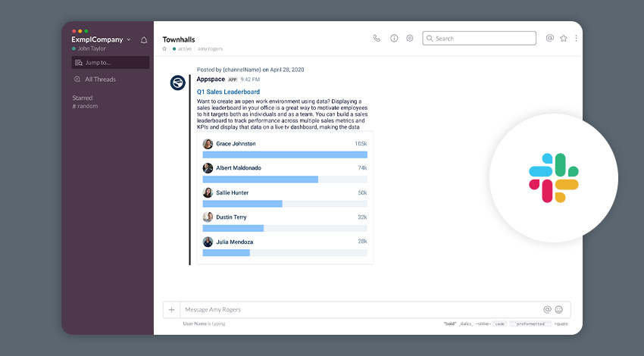The height and width of the screenshot is (356, 644).
Task: Click Julia Mendoza's avatar in leaderboard
Action: pyautogui.click(x=208, y=242)
